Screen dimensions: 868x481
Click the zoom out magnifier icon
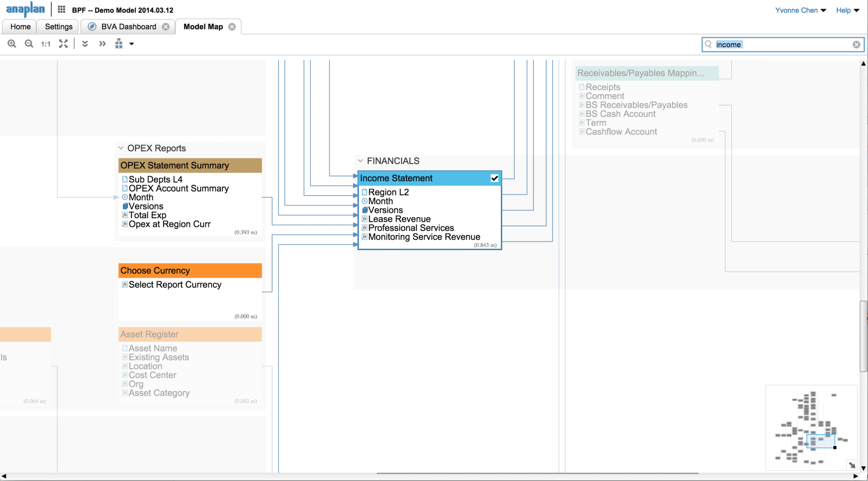coord(29,44)
